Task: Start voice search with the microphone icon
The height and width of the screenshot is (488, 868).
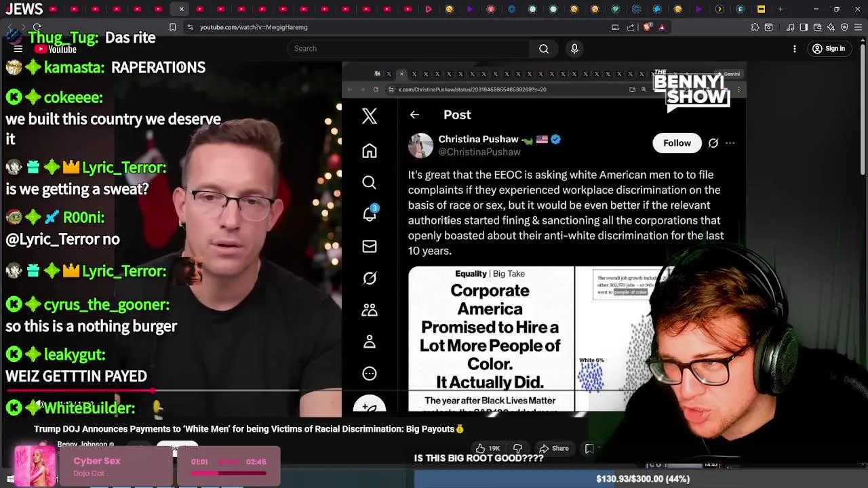Action: pos(574,49)
